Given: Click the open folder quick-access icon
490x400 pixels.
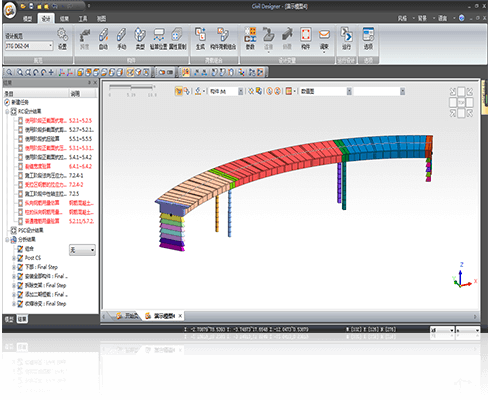Looking at the screenshot, I should coord(23,6).
